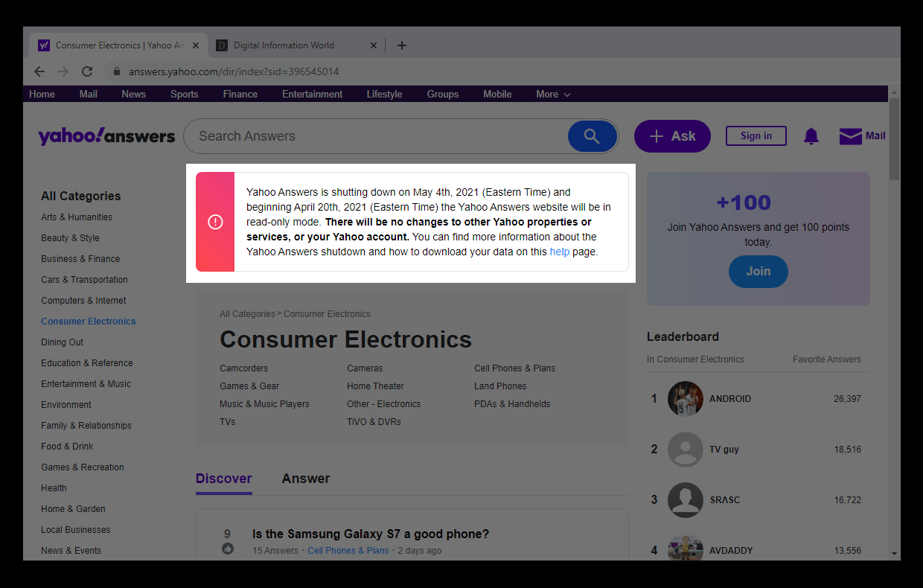Image resolution: width=923 pixels, height=588 pixels.
Task: Click the Yahoo Answers logo
Action: 106,135
